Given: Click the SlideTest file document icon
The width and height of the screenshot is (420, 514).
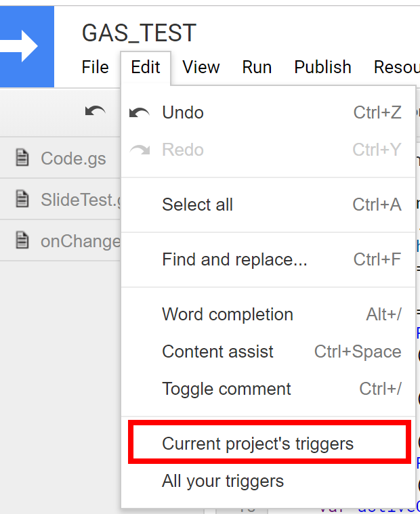Looking at the screenshot, I should tap(22, 199).
